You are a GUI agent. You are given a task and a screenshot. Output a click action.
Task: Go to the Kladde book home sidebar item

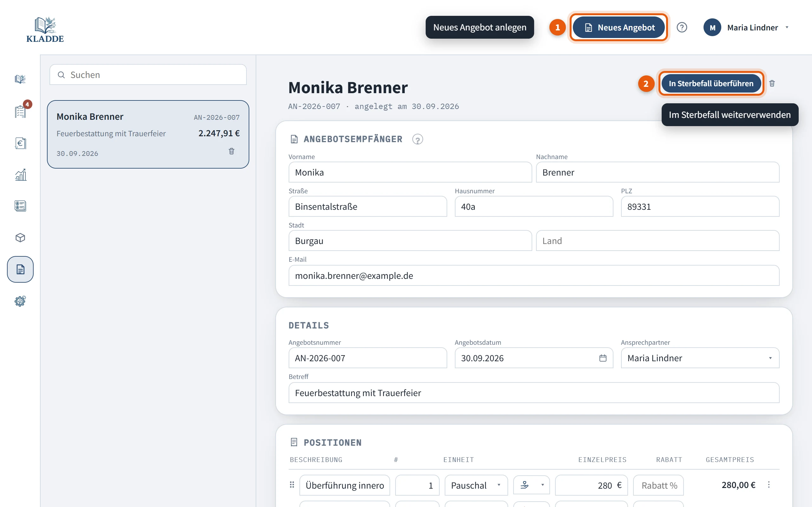20,79
